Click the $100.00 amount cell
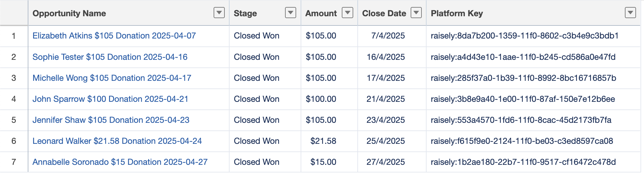This screenshot has width=644, height=175. [x=321, y=99]
